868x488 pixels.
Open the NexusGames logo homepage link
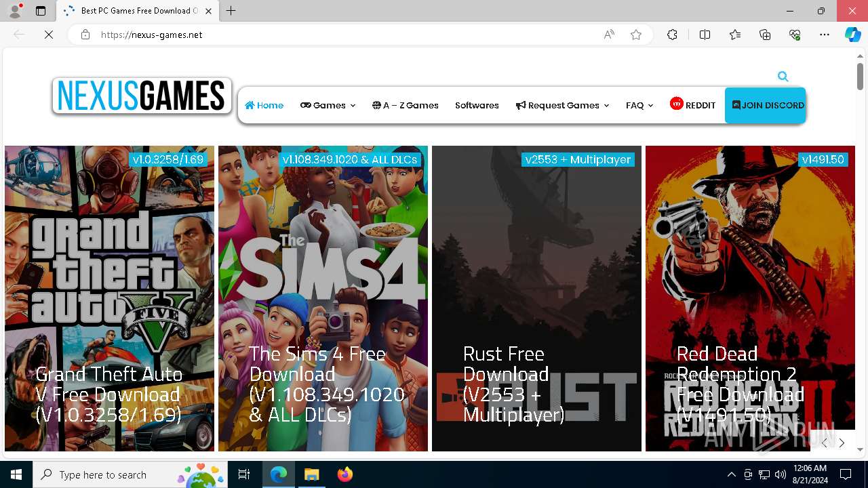point(142,96)
